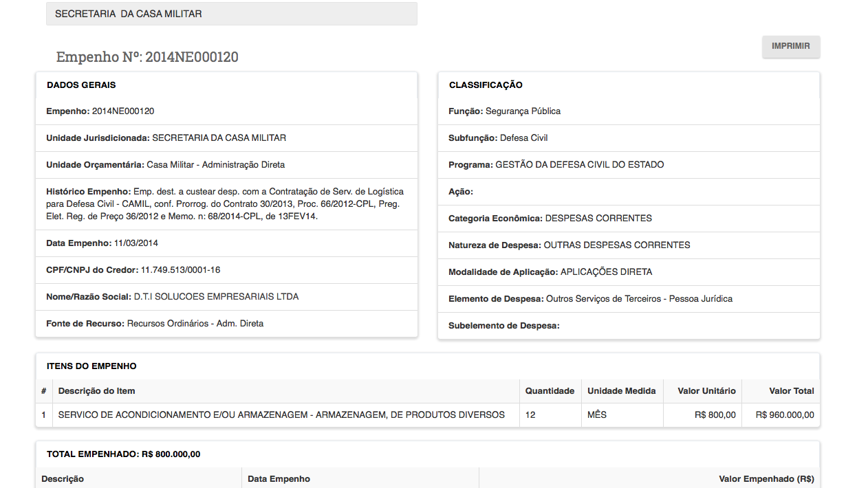Select Programa GESTÃO DA DEFESA CIVIL row

point(629,165)
